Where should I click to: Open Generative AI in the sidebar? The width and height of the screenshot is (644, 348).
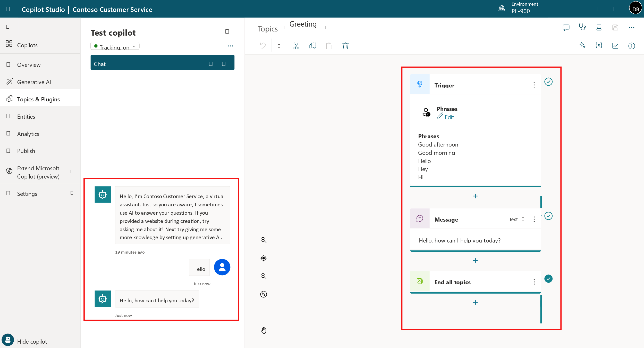tap(40, 82)
